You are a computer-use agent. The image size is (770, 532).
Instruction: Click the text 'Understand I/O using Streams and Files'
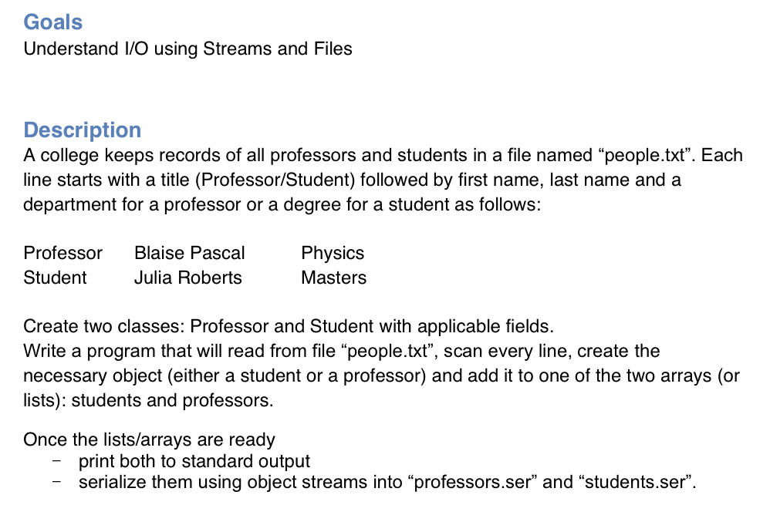187,49
